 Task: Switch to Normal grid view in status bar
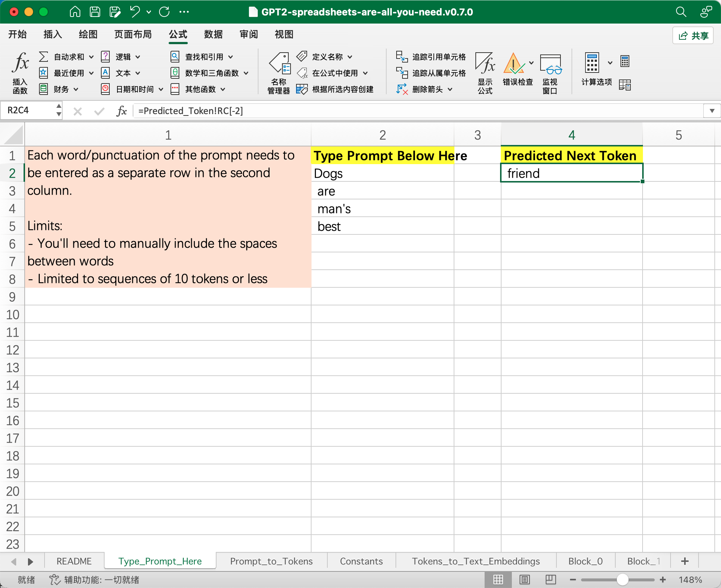click(x=498, y=580)
